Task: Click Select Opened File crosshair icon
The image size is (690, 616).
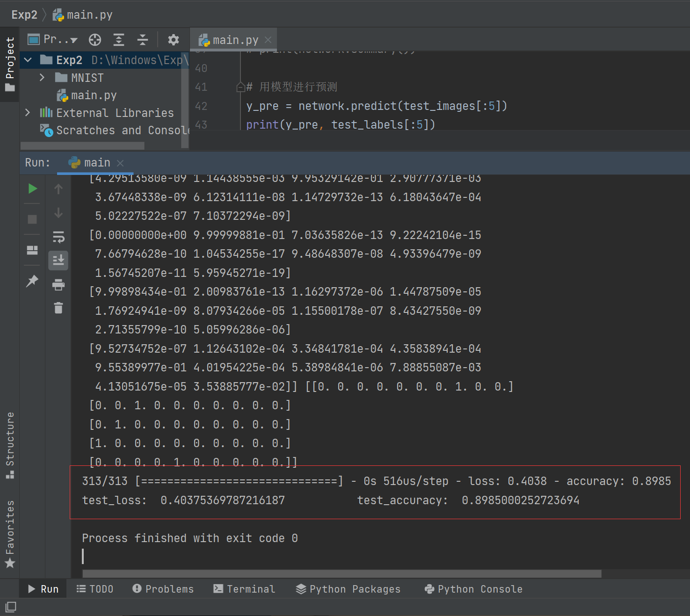Action: click(95, 40)
